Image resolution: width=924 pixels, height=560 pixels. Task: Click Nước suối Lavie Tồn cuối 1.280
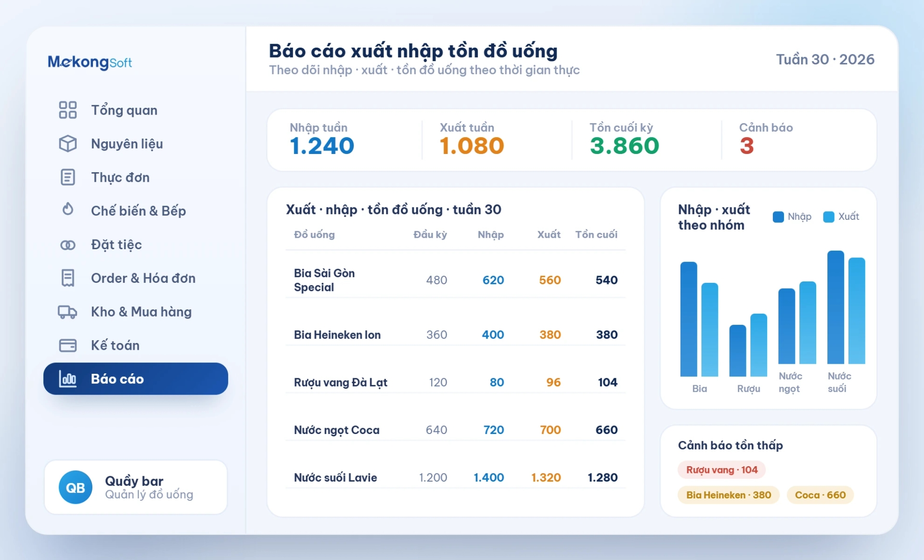pyautogui.click(x=603, y=478)
